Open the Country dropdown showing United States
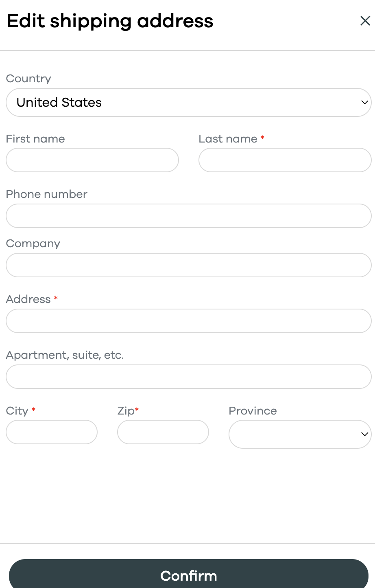This screenshot has height=588, width=375. click(188, 103)
